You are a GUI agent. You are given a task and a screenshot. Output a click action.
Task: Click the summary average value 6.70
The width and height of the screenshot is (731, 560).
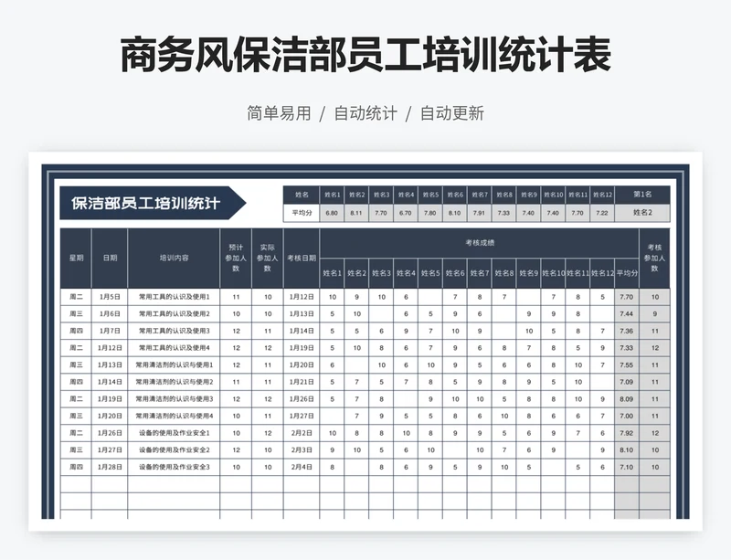point(406,213)
